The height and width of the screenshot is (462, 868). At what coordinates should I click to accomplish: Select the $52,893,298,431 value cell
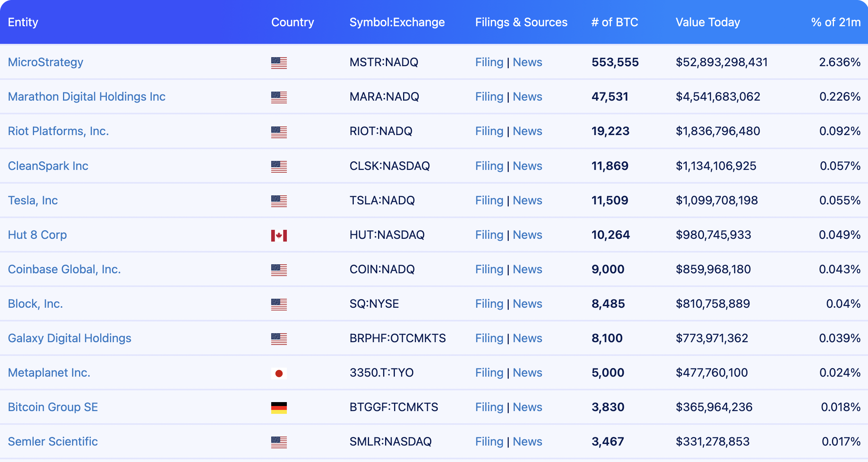click(722, 62)
